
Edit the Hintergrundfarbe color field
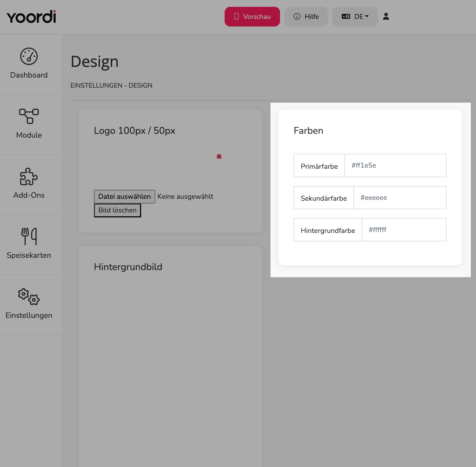(404, 230)
